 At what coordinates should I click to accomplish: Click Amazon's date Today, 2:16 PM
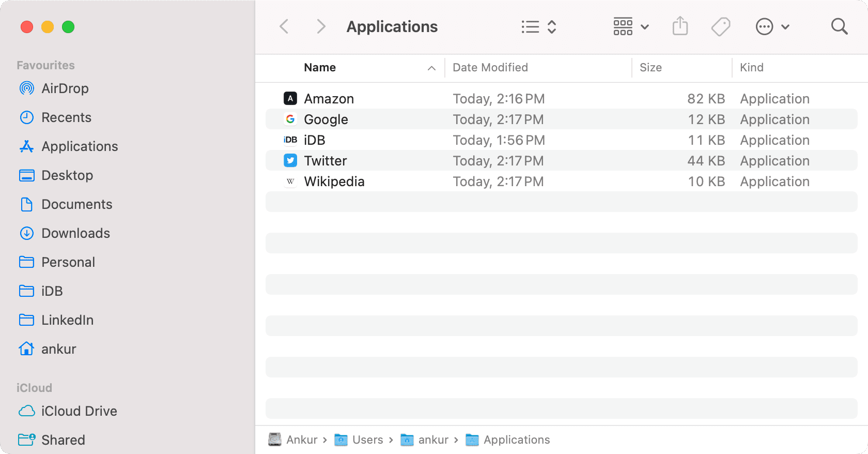pos(499,99)
